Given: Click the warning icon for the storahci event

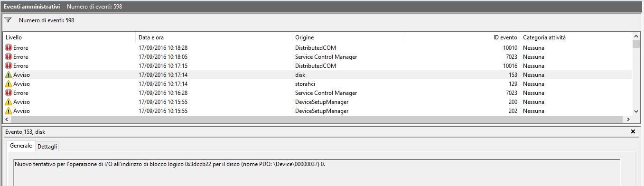Looking at the screenshot, I should [9, 84].
